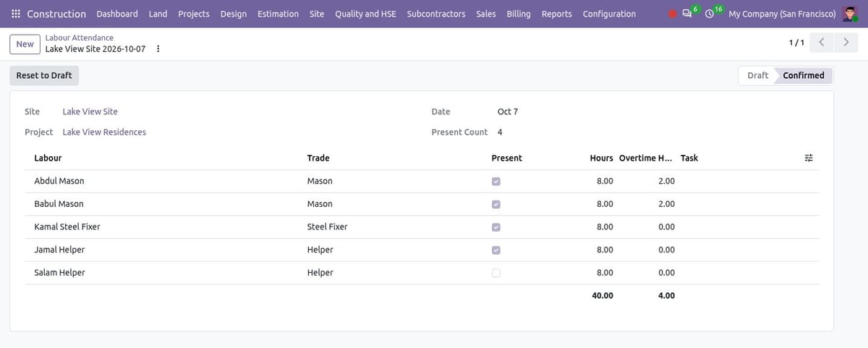
Task: Toggle Present checkbox for Salam Helper
Action: (x=495, y=273)
